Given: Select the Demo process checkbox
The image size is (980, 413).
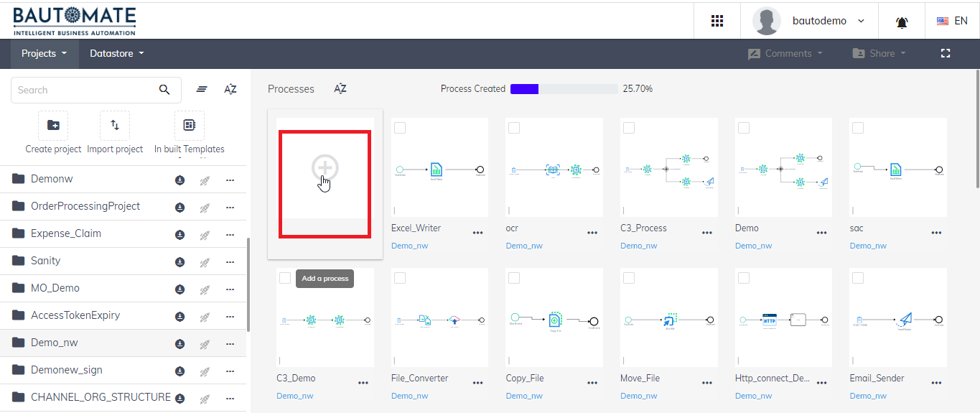Looking at the screenshot, I should pos(744,128).
